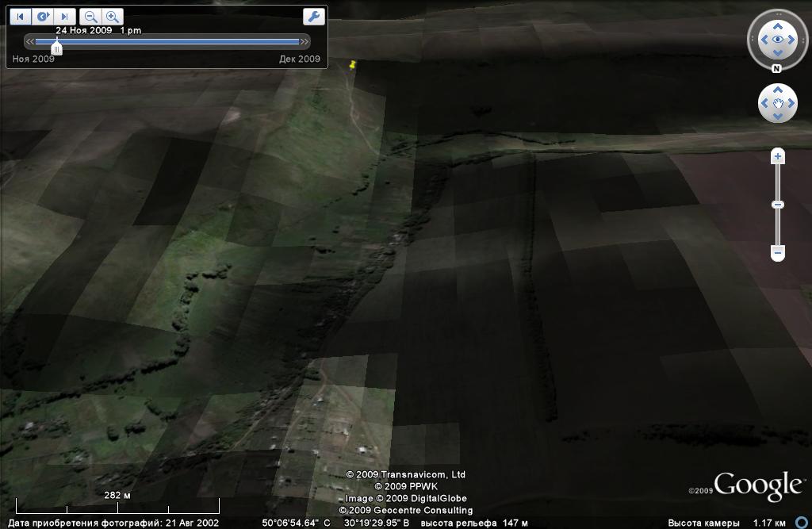This screenshot has width=812, height=529.
Task: Click the yellow placemark pin
Action: (x=353, y=64)
